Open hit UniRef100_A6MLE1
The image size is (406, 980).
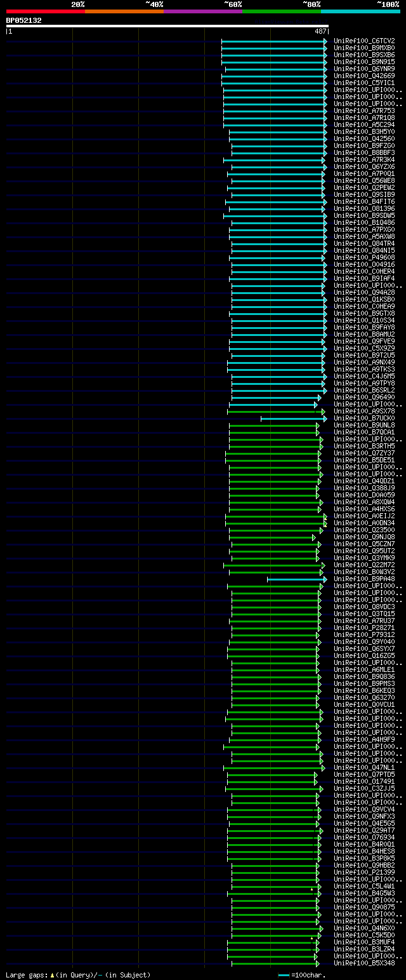click(x=364, y=669)
